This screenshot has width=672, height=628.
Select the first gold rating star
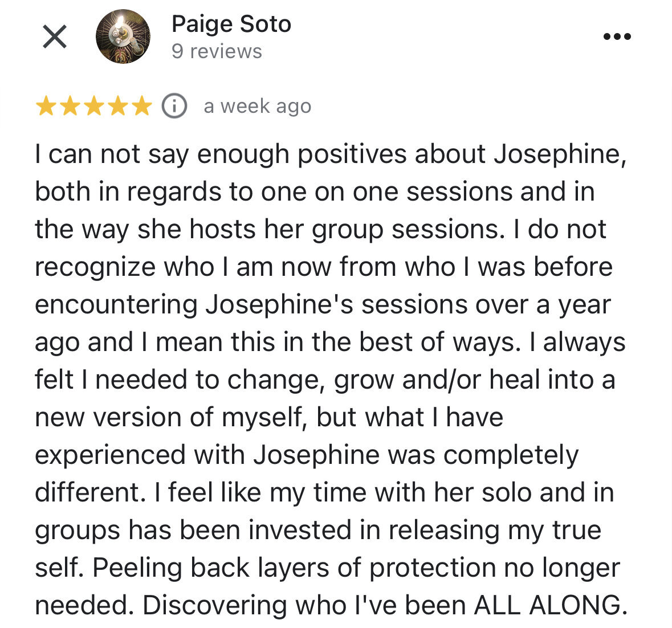[46, 106]
